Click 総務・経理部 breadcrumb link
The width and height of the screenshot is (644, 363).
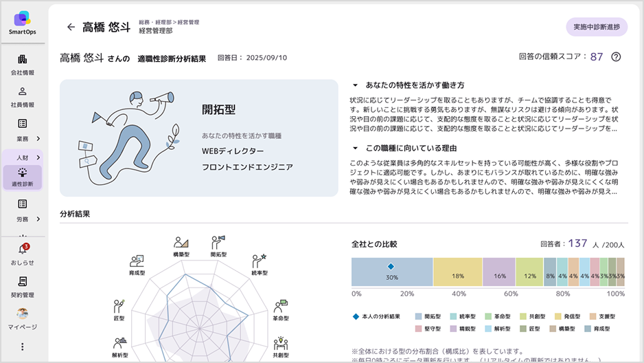click(x=155, y=22)
